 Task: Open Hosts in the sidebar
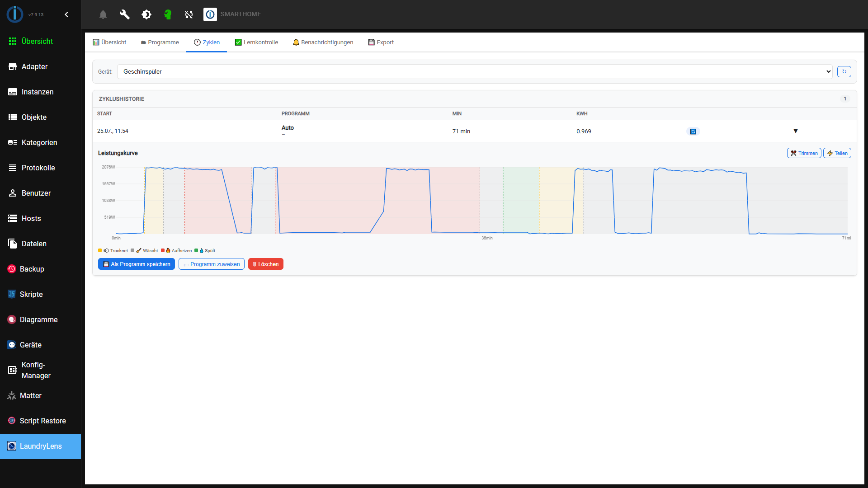(x=40, y=218)
